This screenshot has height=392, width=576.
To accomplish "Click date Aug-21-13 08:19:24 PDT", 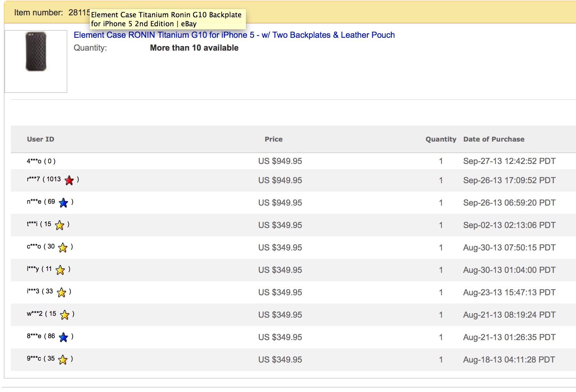I will pos(509,315).
